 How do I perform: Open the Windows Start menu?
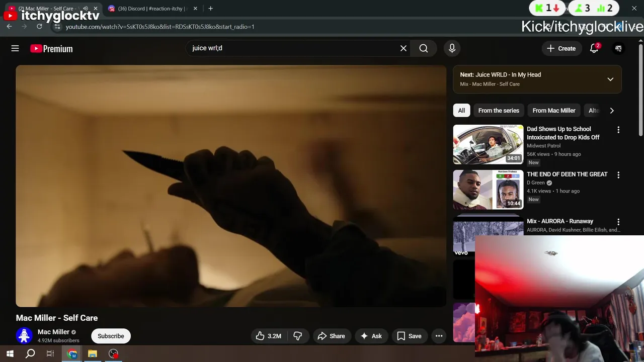click(x=10, y=353)
